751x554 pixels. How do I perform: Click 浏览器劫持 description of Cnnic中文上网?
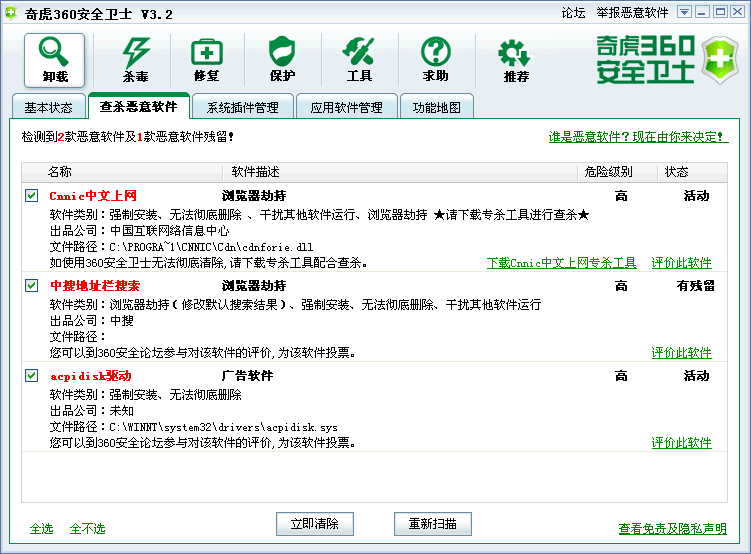pos(254,196)
